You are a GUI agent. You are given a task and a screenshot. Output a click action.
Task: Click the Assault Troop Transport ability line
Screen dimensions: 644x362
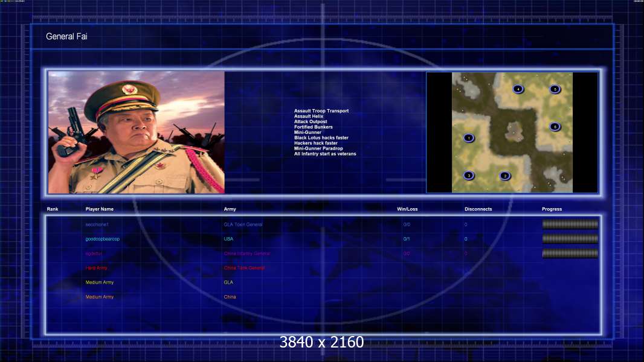click(x=321, y=110)
